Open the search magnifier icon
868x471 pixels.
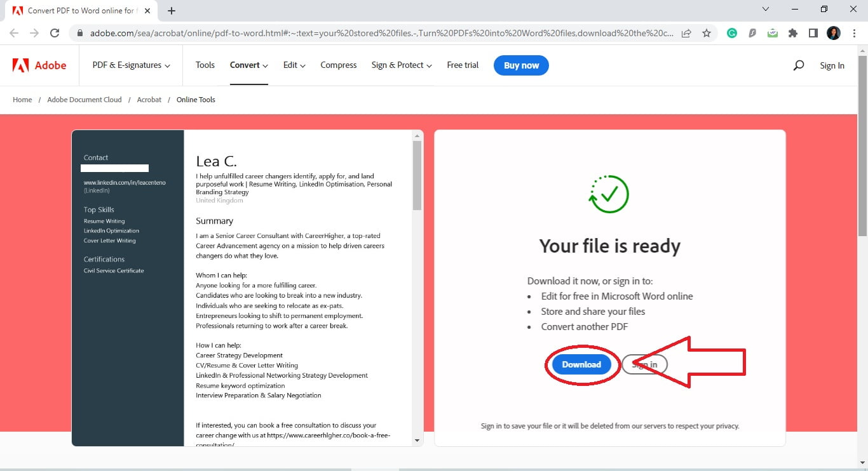[x=799, y=65]
